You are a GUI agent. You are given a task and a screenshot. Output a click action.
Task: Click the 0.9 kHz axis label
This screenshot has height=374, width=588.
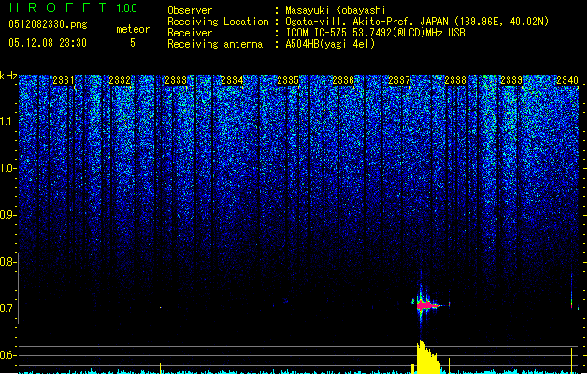[8, 215]
